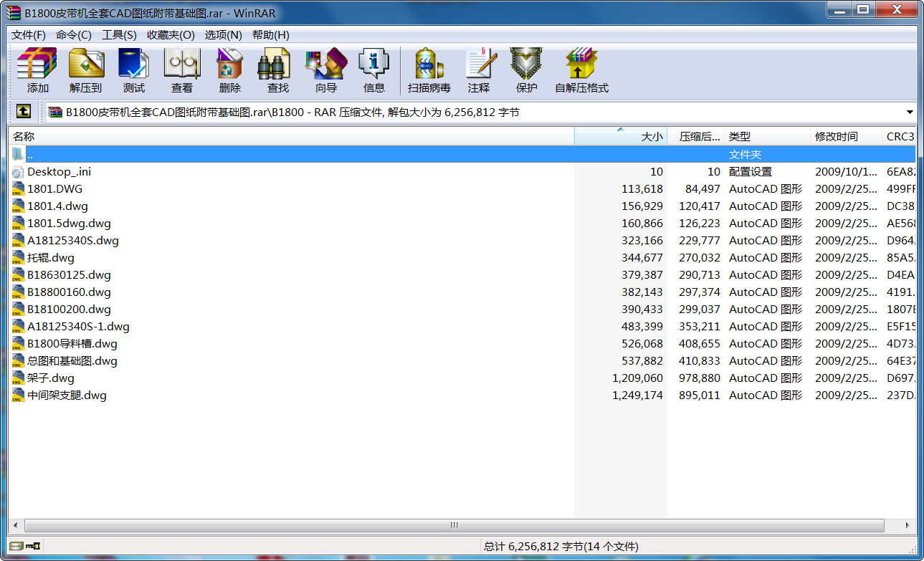Open the 文件(F) menu
The height and width of the screenshot is (561, 924).
coord(29,35)
